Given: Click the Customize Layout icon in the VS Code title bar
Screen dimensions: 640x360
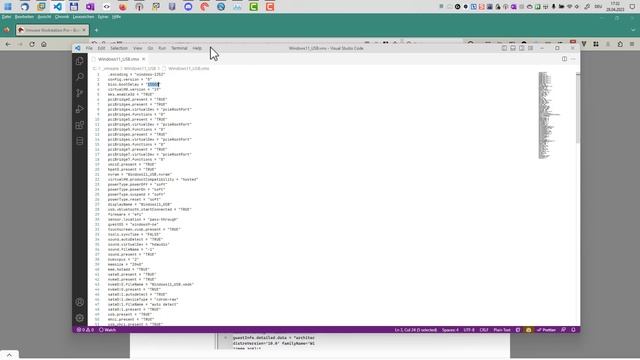Looking at the screenshot, I should pyautogui.click(x=530, y=48).
